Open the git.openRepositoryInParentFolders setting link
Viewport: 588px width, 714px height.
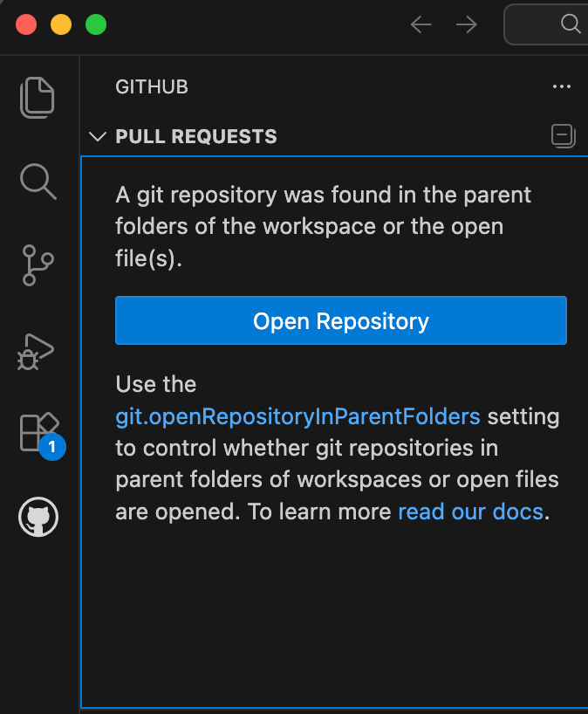pos(297,416)
